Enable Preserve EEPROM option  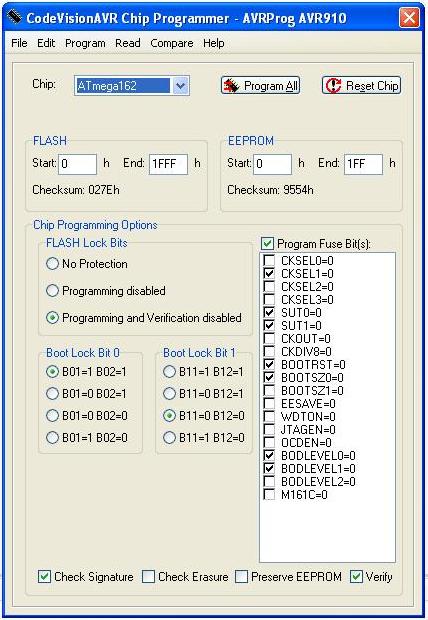[x=241, y=577]
